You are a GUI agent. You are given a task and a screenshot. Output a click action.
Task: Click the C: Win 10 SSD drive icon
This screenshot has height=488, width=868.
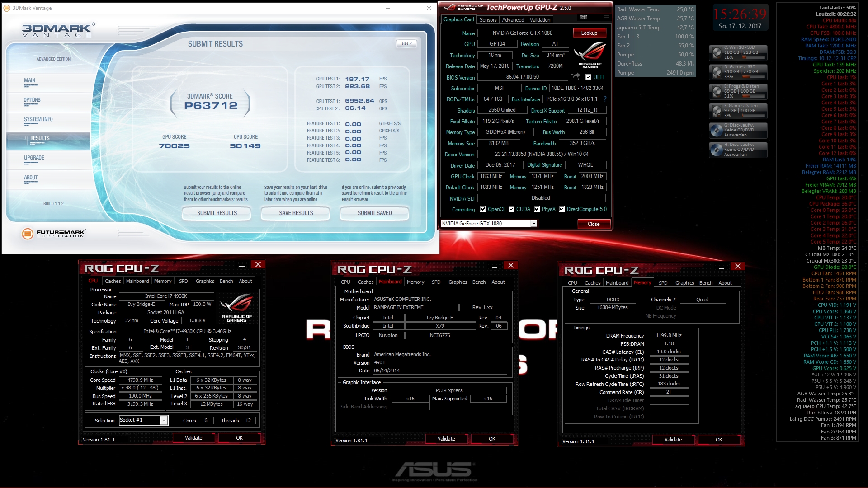coord(717,52)
